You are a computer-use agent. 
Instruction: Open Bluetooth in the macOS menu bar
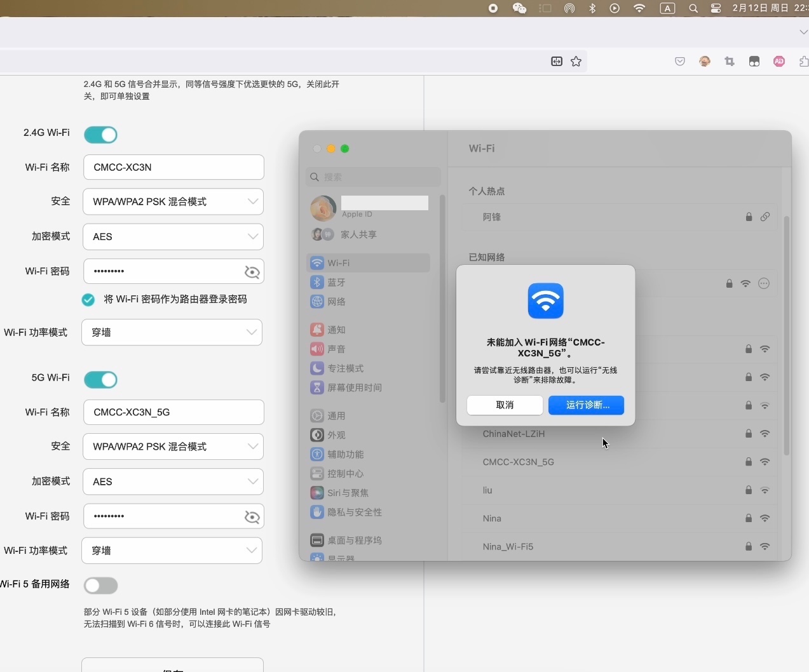592,8
